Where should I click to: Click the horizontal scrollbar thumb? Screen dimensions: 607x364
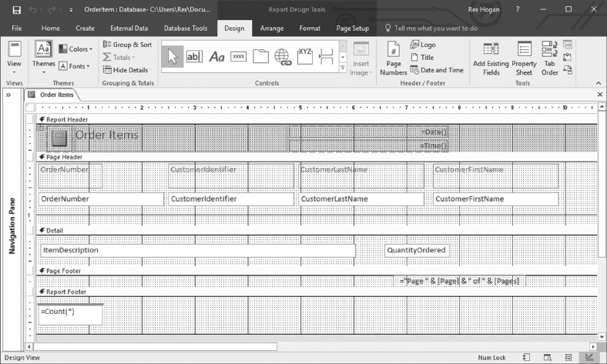(156, 346)
